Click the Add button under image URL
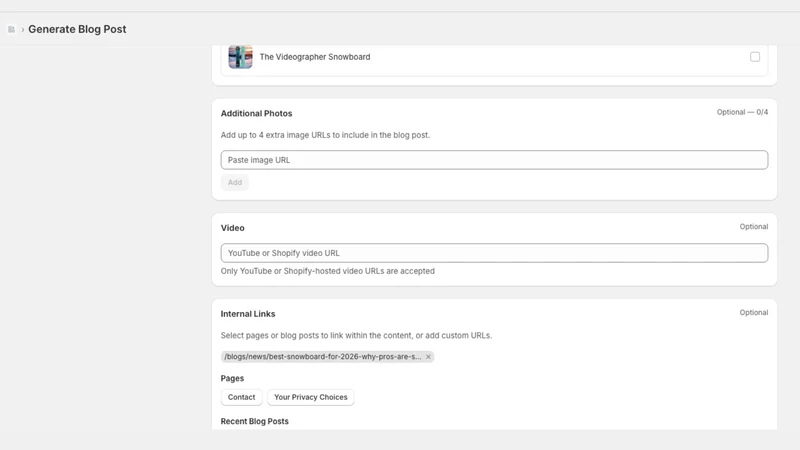Screen dimensions: 800x450 coord(235,182)
